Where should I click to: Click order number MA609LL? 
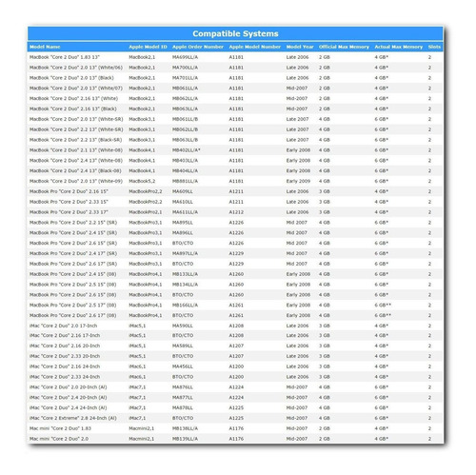(183, 191)
